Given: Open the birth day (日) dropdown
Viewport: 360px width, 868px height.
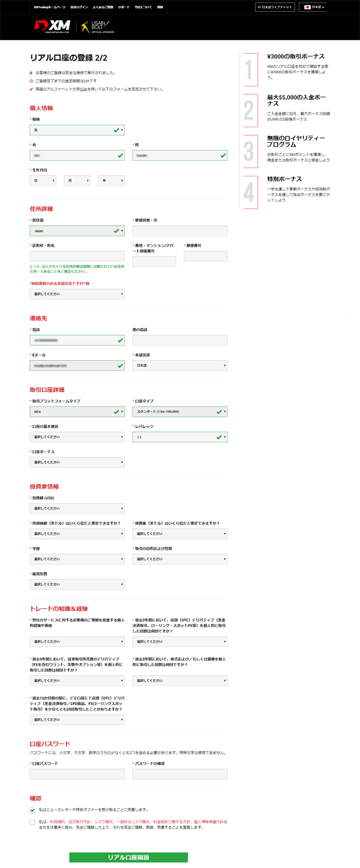Looking at the screenshot, I should click(x=43, y=181).
